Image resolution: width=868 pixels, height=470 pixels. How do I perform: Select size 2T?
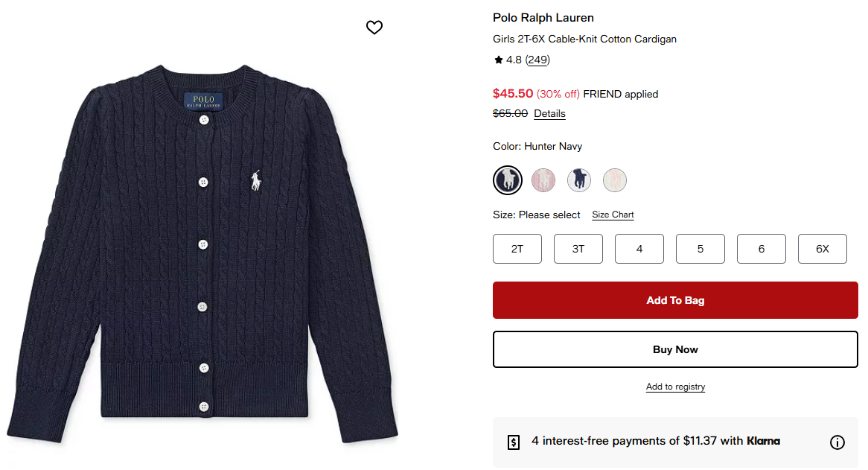coord(517,249)
